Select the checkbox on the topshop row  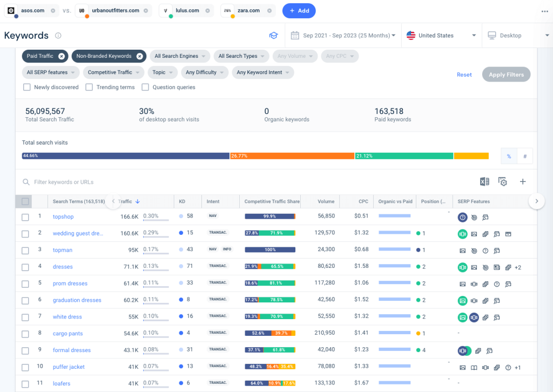click(x=24, y=217)
